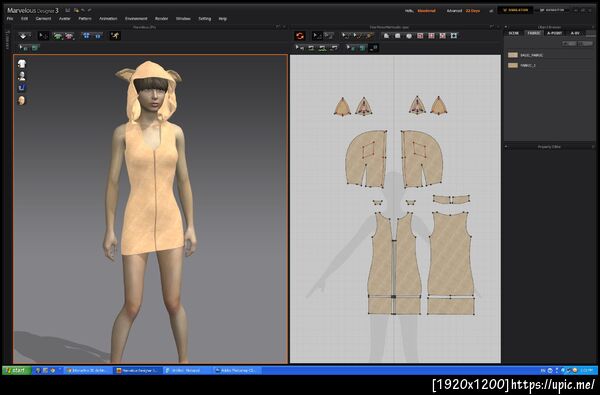Click the head icon in 3D view sidebar

pyautogui.click(x=22, y=100)
